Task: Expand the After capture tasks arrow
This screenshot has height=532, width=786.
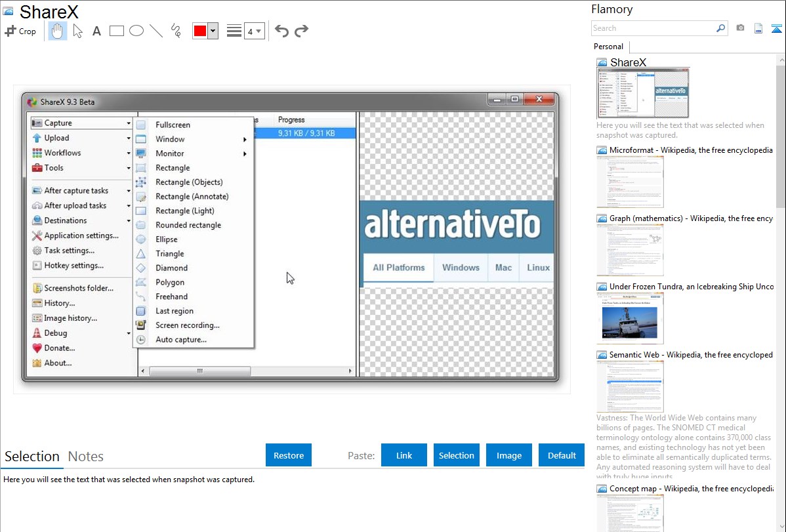Action: [x=129, y=191]
